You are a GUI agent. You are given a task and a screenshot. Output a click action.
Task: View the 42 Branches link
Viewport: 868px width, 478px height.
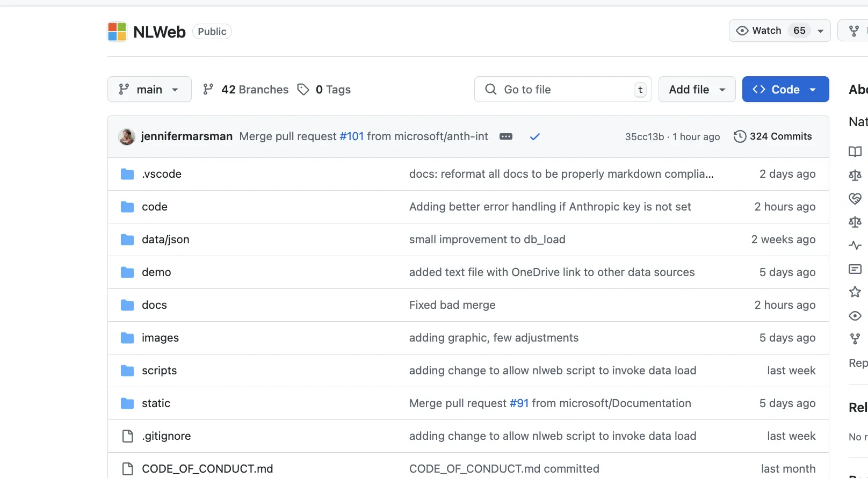(245, 89)
